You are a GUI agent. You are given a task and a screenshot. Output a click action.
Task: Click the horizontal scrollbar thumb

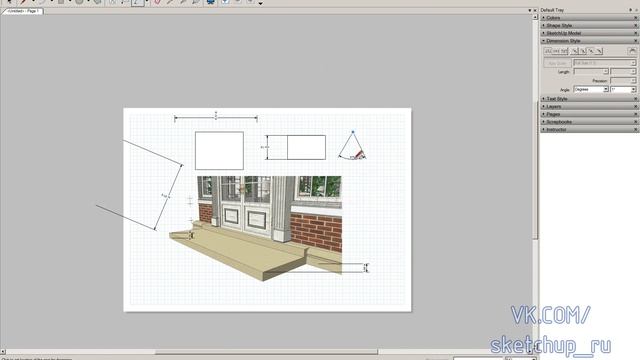[266, 352]
